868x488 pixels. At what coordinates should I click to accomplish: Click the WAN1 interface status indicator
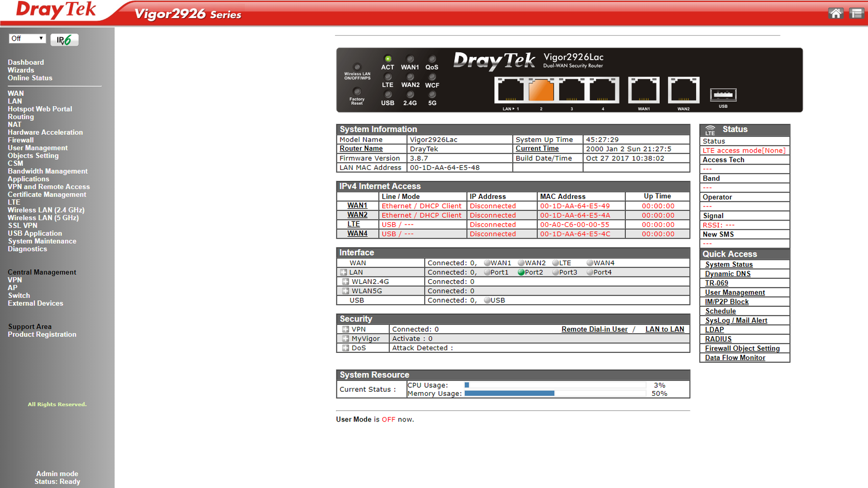click(x=487, y=263)
